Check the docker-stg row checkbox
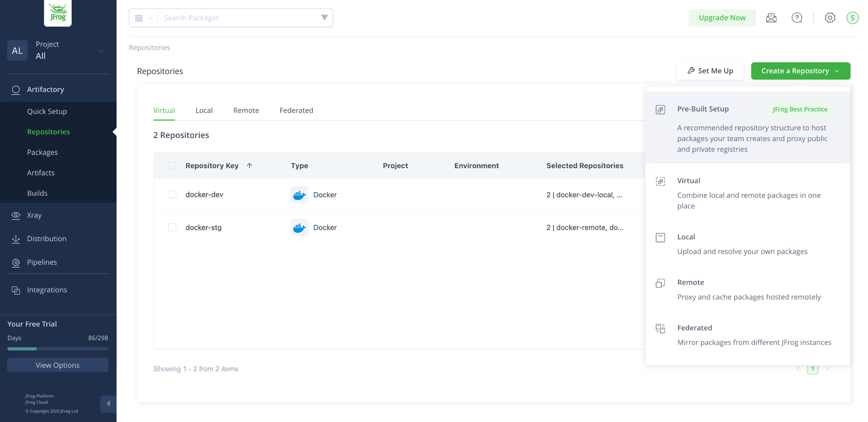Screen dimensions: 868x422 click(172, 228)
